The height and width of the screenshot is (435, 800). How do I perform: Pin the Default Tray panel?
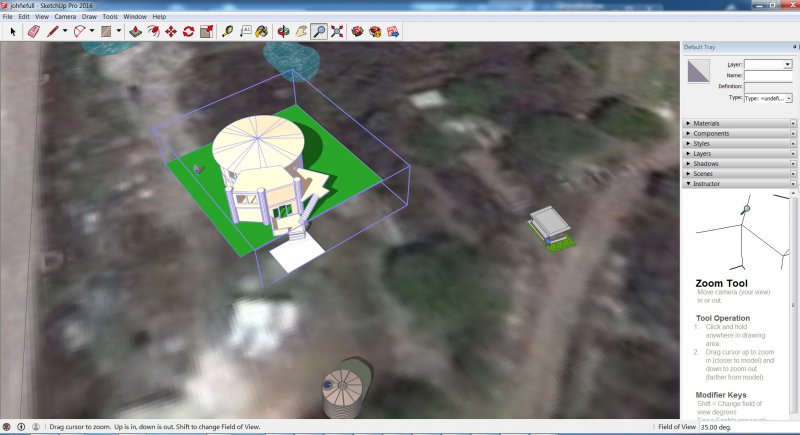[x=794, y=47]
